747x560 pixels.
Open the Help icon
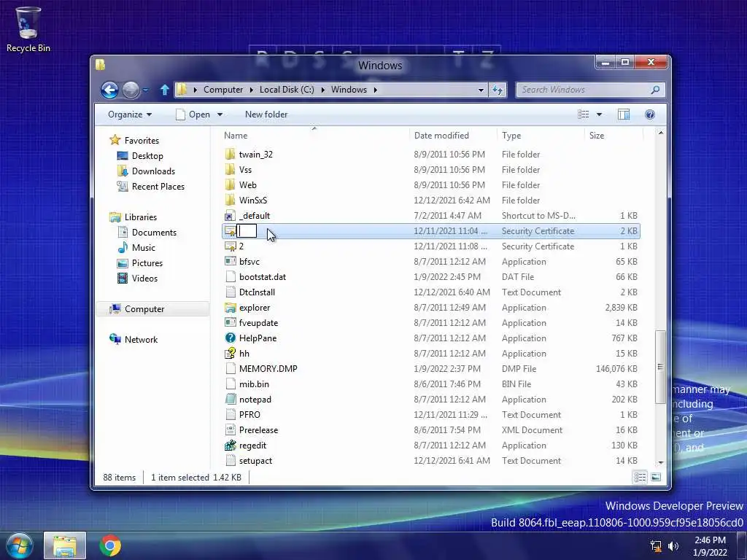(650, 114)
